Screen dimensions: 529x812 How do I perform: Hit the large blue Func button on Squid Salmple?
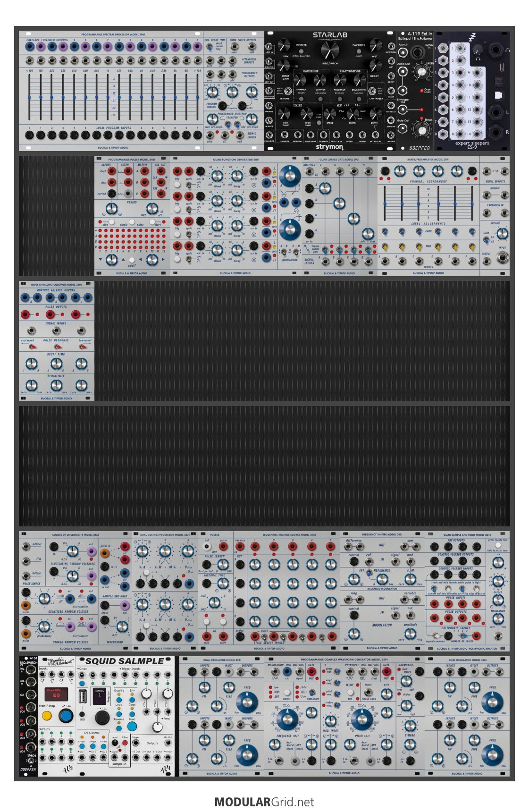click(x=132, y=726)
